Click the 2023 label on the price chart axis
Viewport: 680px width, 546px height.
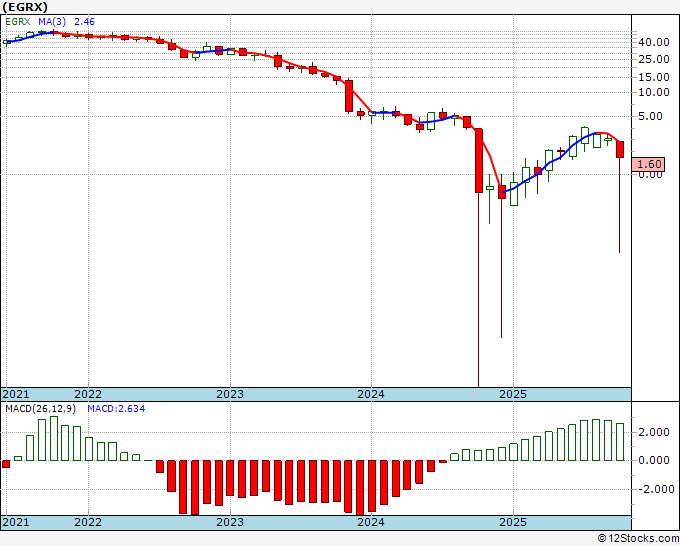click(x=230, y=394)
